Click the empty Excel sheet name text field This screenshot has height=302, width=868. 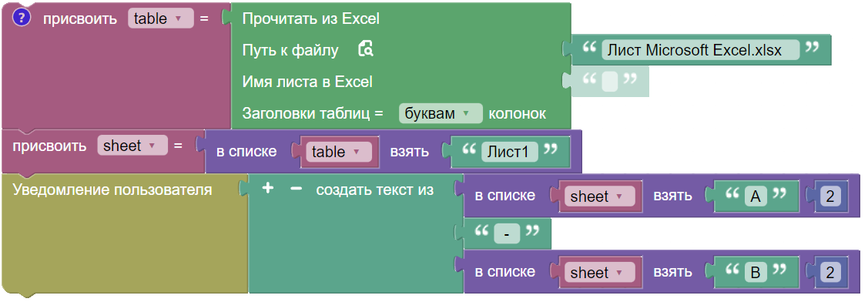pyautogui.click(x=609, y=82)
